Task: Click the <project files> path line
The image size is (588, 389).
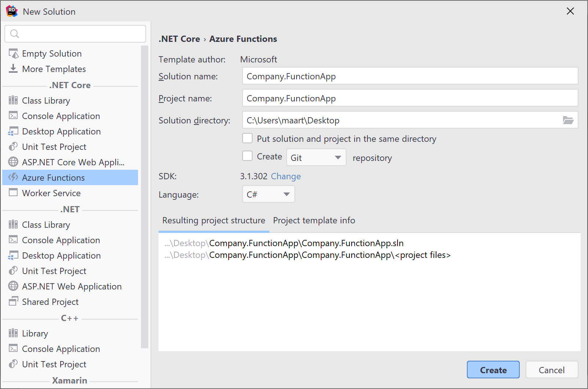Action: coord(308,255)
